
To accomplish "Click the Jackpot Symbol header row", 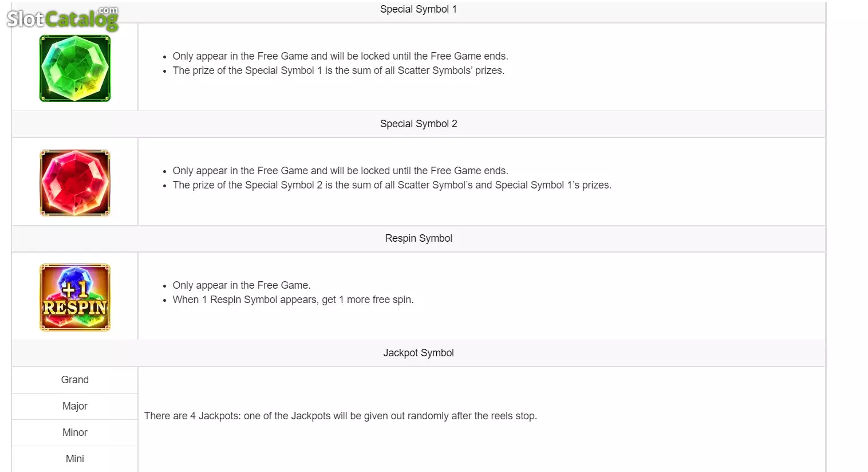I will 419,353.
